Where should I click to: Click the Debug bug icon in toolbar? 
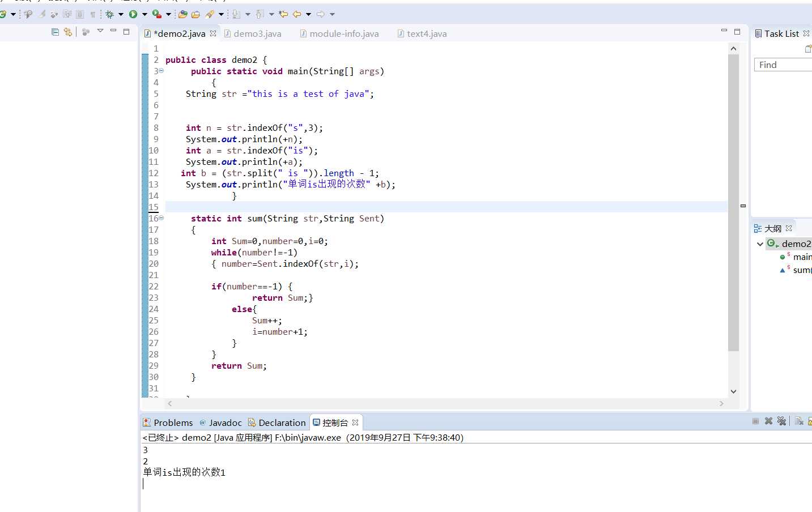[110, 14]
